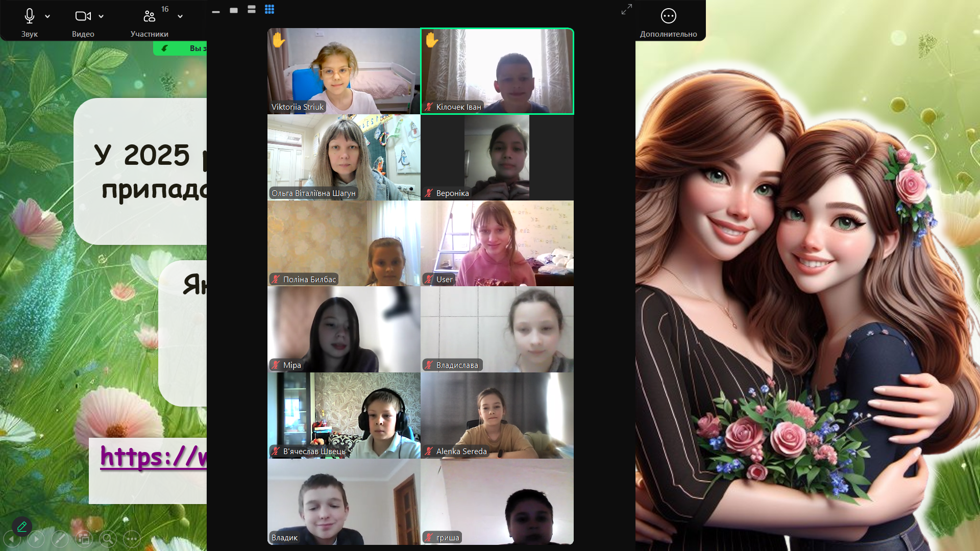Open slideshow more options ellipsis
This screenshot has width=980, height=551.
click(132, 539)
